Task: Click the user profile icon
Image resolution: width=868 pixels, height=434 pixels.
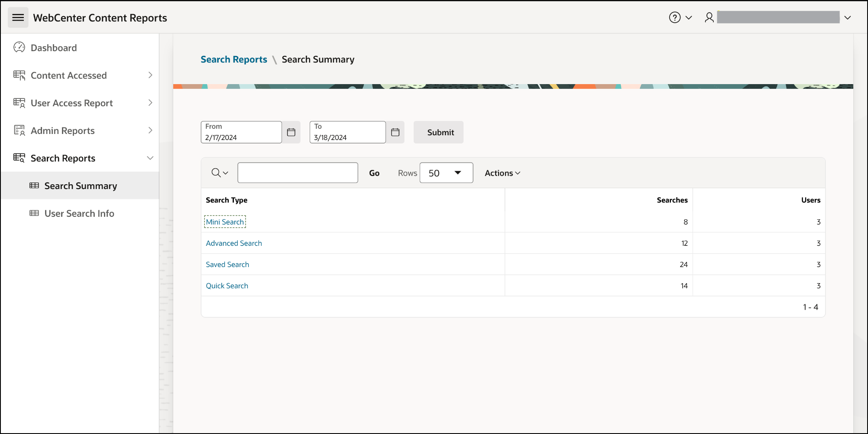Action: click(709, 17)
